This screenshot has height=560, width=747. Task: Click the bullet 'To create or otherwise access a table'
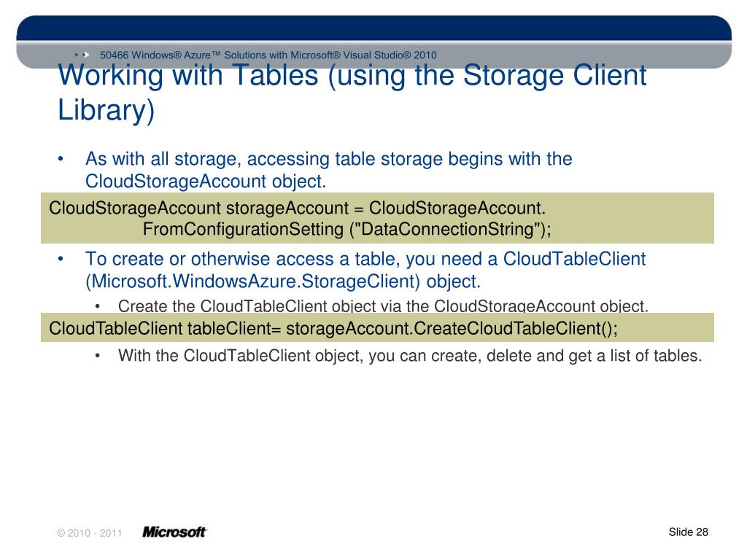(365, 259)
